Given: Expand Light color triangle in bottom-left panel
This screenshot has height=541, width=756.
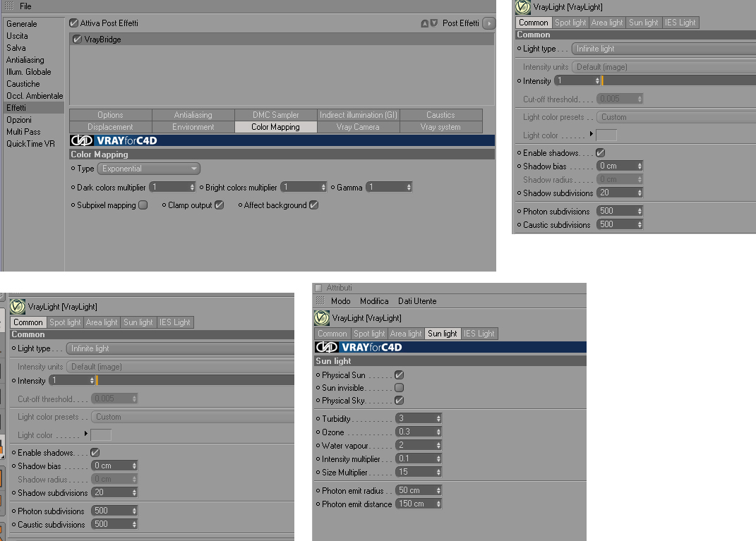Looking at the screenshot, I should click(86, 434).
